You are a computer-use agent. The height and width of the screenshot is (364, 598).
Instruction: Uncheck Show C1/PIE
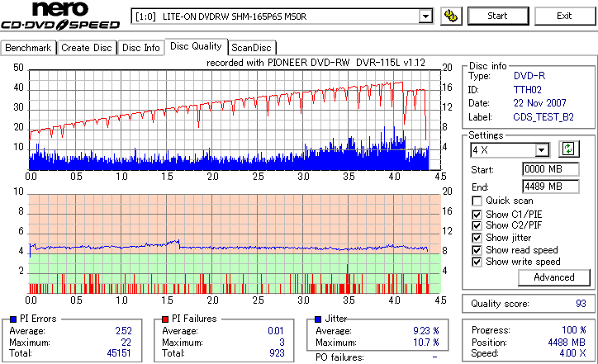tap(477, 215)
